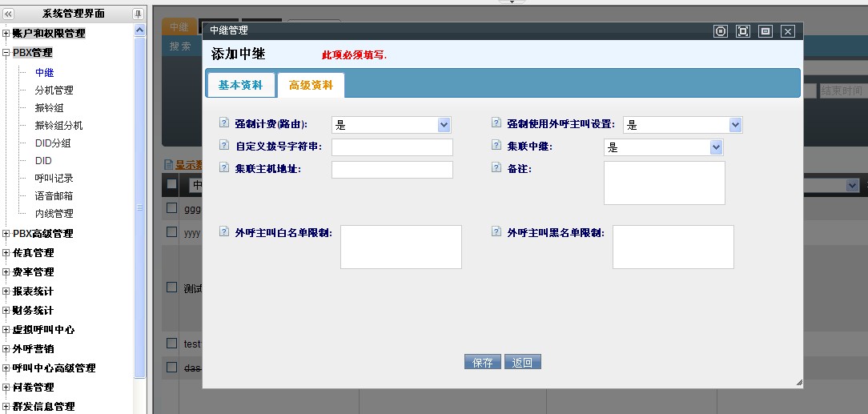Pin the 系统管理界面 sidebar panel
This screenshot has width=868, height=414.
138,14
